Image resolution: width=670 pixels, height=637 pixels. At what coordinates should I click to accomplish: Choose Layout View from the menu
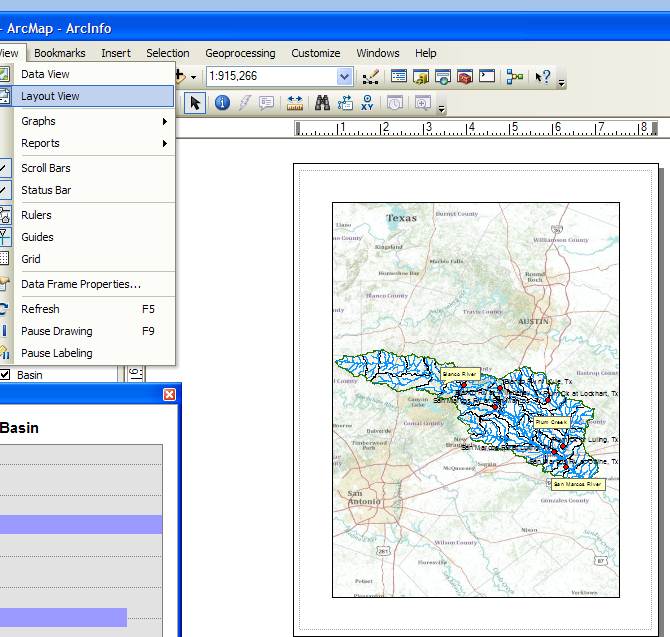tap(50, 96)
